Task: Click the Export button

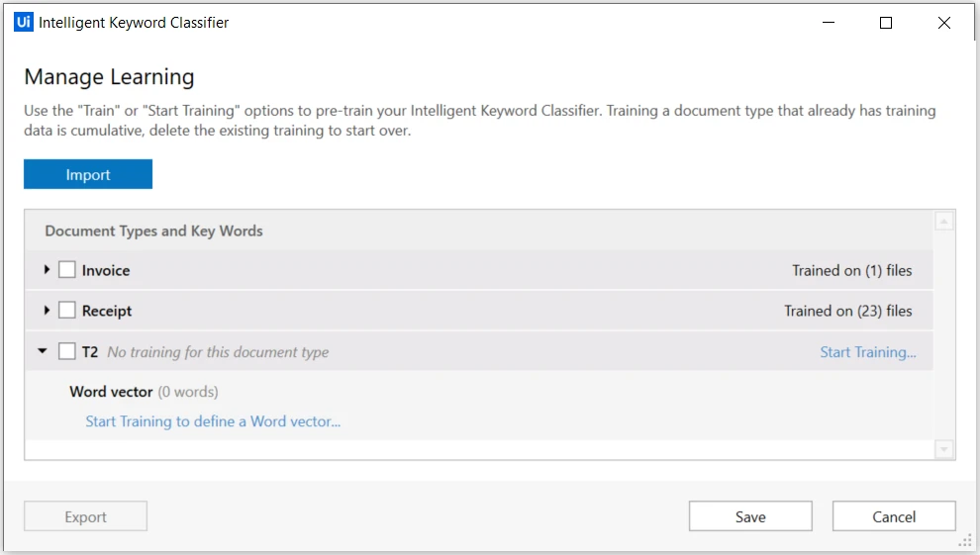Action: pyautogui.click(x=85, y=516)
